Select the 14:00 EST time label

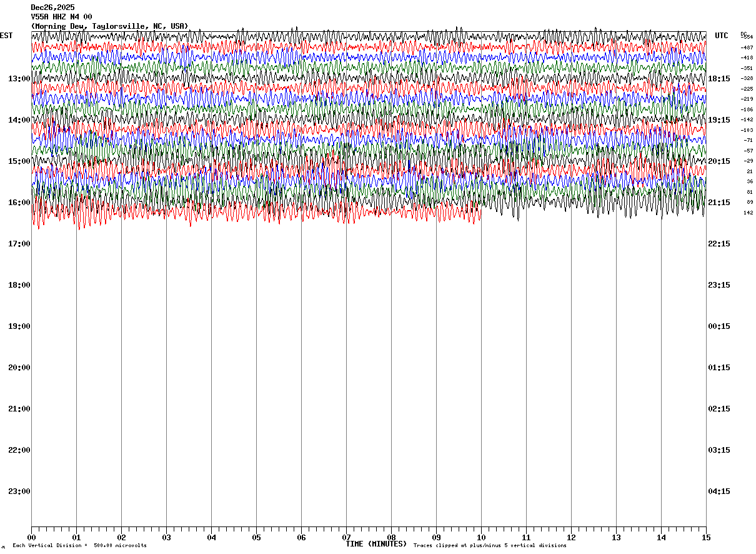[19, 120]
